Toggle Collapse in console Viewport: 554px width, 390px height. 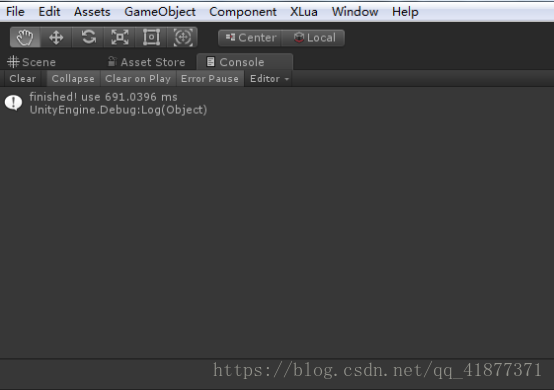(x=73, y=78)
